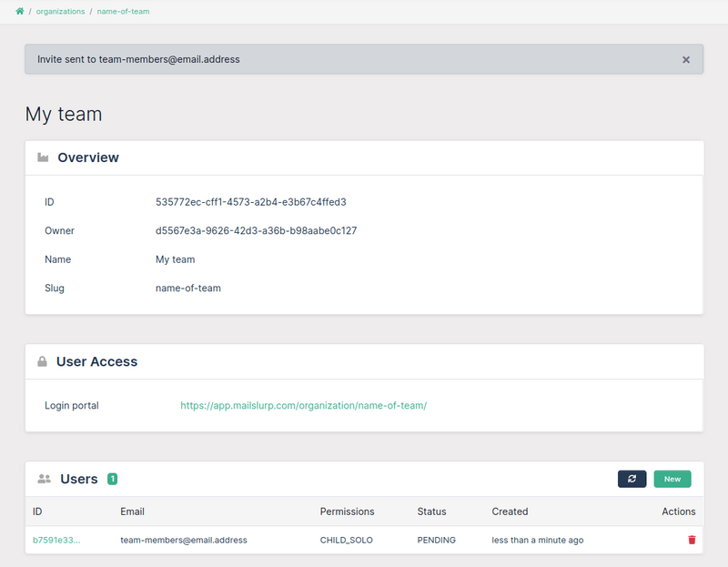Click the home icon in breadcrumb

[x=20, y=12]
